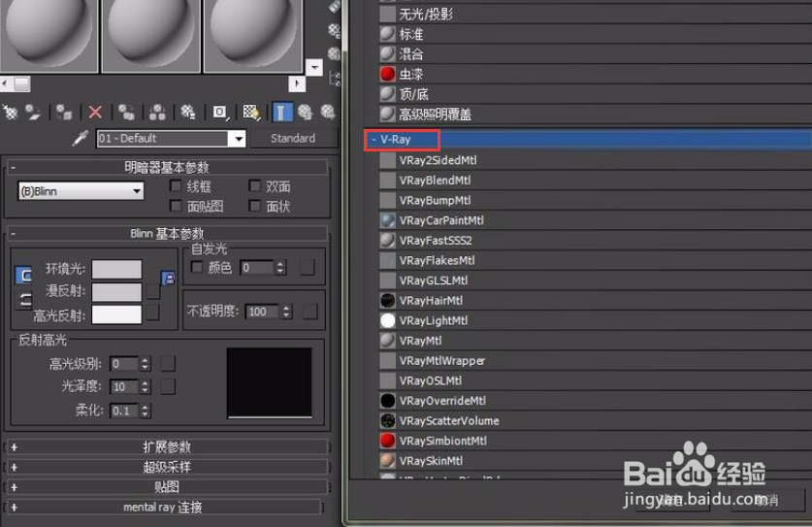Viewport: 812px width, 527px height.
Task: Open the 01 - Default material name dropdown
Action: pyautogui.click(x=238, y=139)
